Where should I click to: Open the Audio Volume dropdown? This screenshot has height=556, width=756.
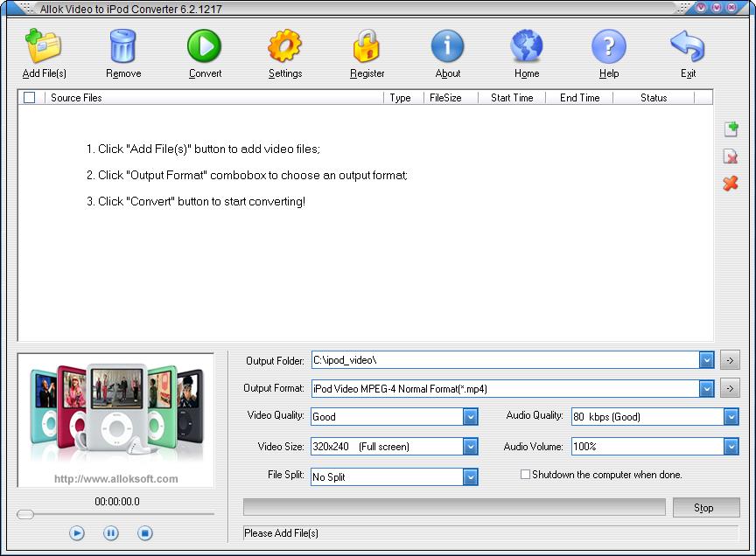click(x=731, y=447)
